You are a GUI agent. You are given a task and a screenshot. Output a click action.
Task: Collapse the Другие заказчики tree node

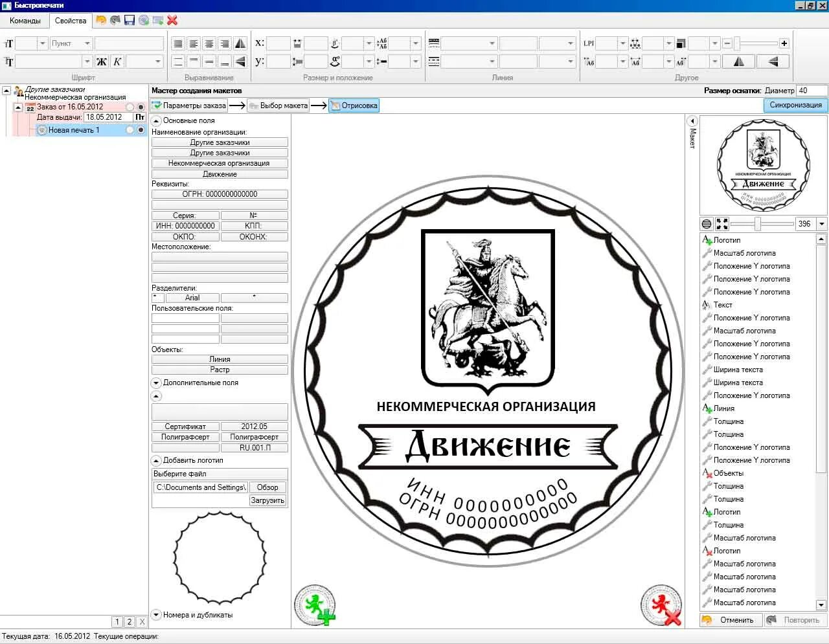click(6, 90)
